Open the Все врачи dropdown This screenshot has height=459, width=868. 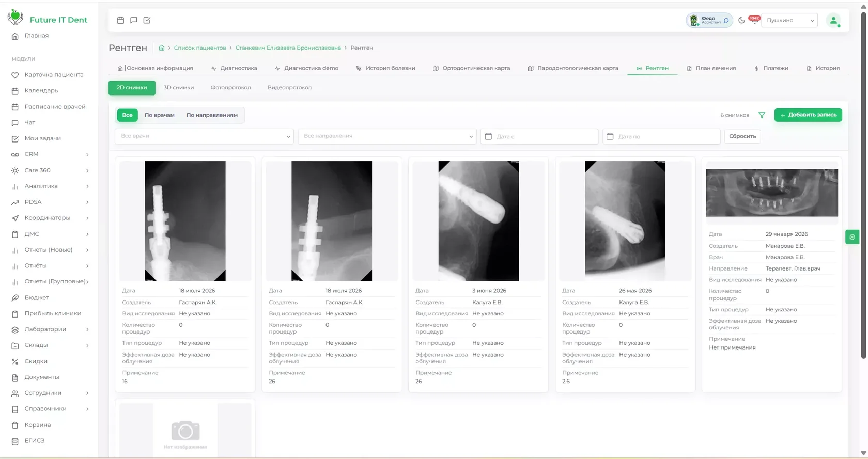pyautogui.click(x=205, y=136)
